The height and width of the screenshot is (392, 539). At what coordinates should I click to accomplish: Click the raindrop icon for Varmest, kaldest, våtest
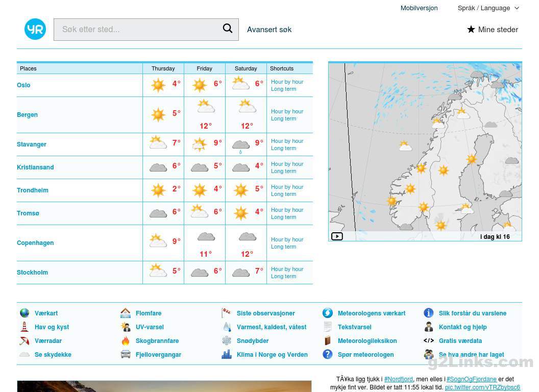(x=227, y=327)
